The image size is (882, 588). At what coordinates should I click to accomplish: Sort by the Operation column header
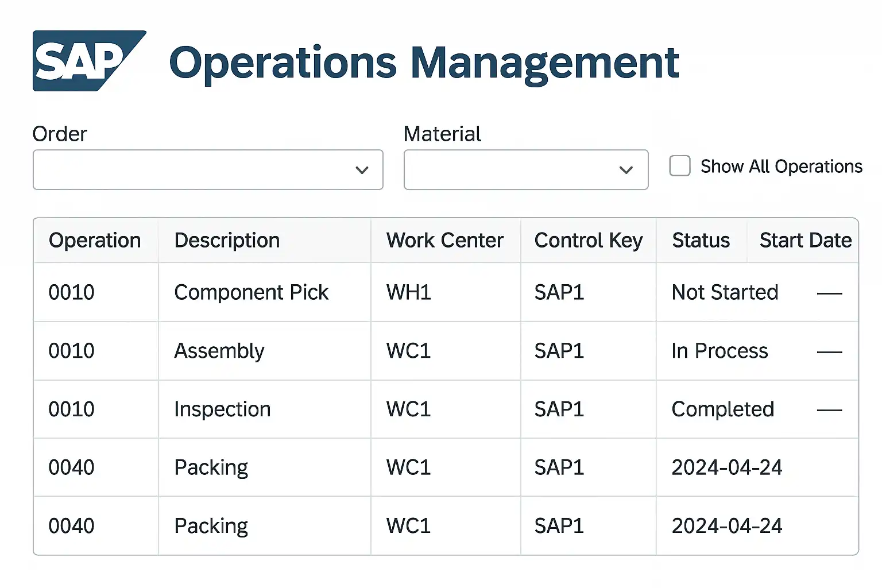pyautogui.click(x=95, y=241)
